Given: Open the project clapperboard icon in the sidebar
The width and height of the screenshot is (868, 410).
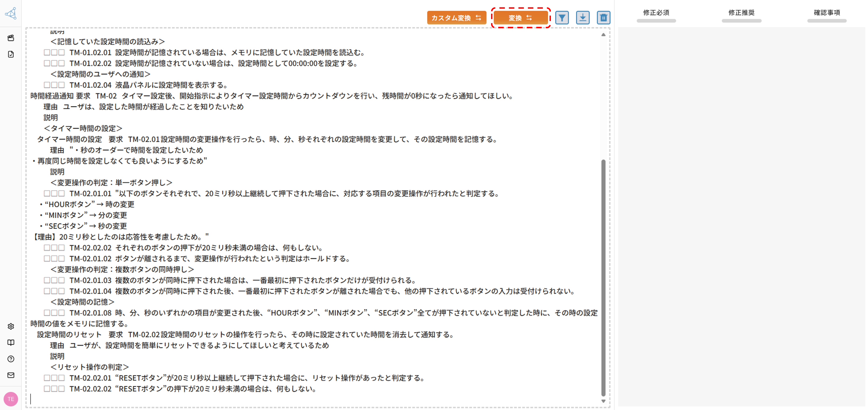Looking at the screenshot, I should tap(11, 38).
